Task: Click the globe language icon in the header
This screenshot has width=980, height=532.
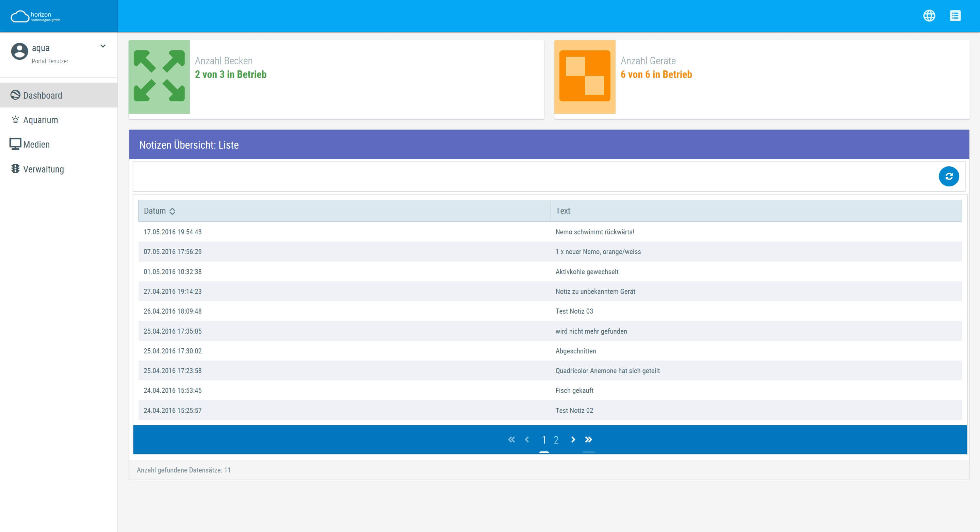Action: (929, 16)
